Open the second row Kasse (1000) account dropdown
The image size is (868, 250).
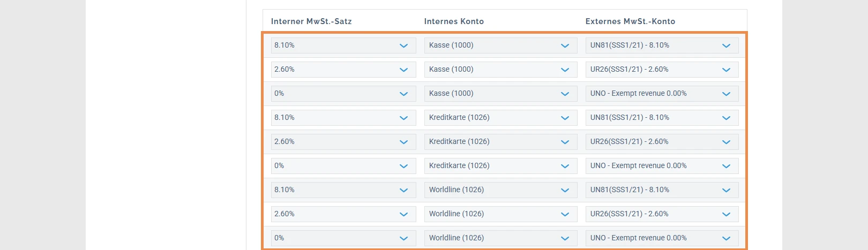click(x=500, y=70)
